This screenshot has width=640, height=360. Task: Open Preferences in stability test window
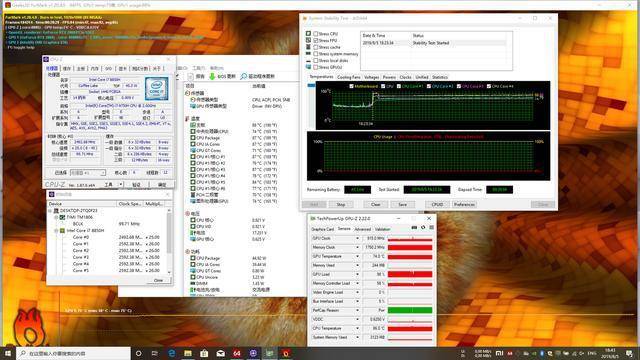click(x=464, y=204)
